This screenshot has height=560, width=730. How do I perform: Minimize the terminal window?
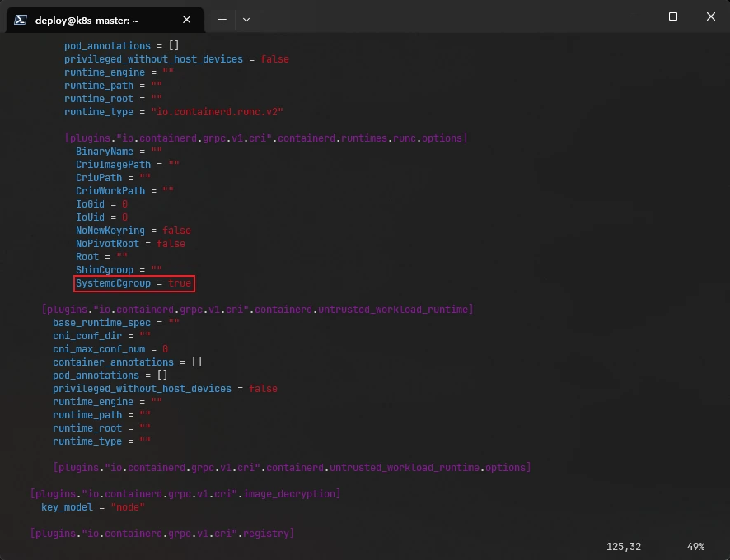(x=634, y=16)
